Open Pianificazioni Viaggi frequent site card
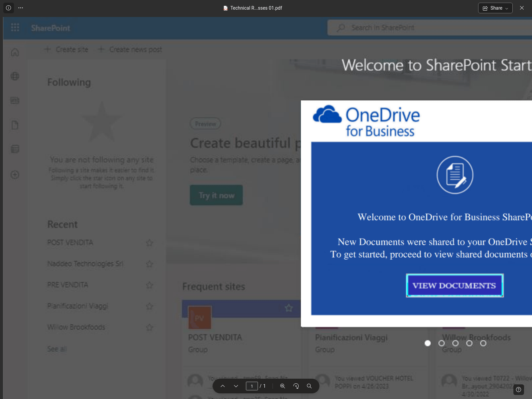The height and width of the screenshot is (399, 532). coord(351,337)
